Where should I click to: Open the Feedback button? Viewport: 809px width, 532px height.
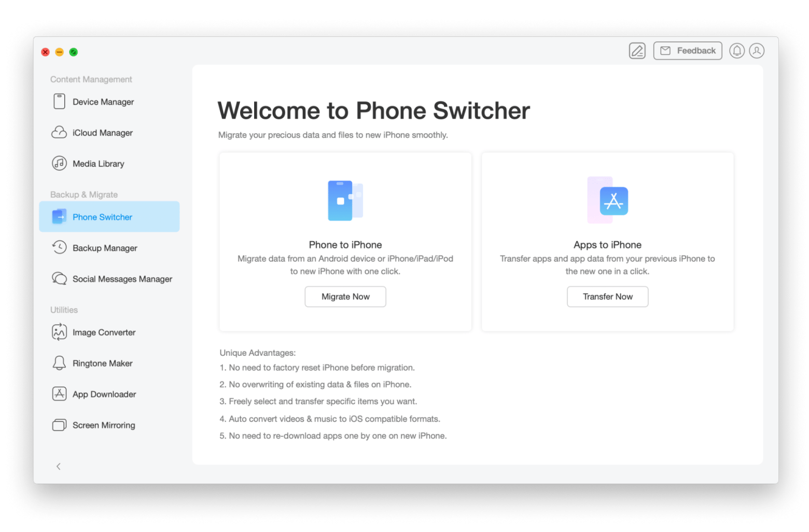[x=687, y=51]
